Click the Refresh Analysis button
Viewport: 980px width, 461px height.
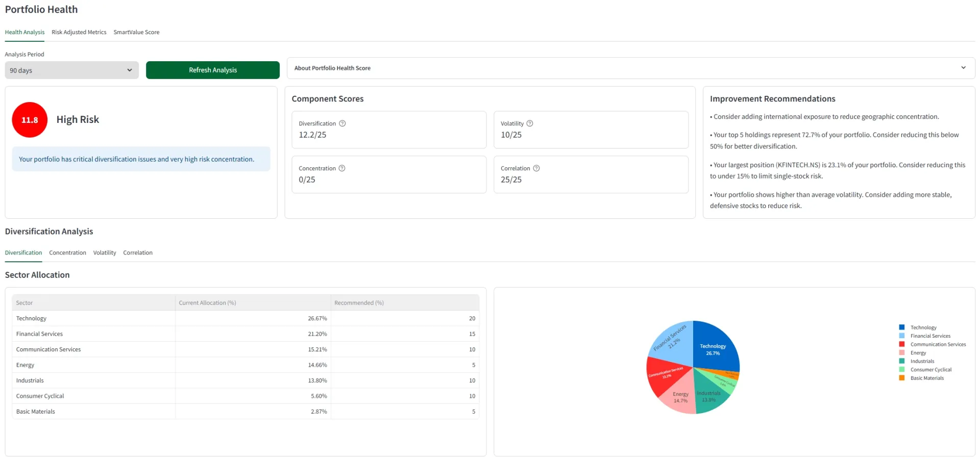pos(213,70)
